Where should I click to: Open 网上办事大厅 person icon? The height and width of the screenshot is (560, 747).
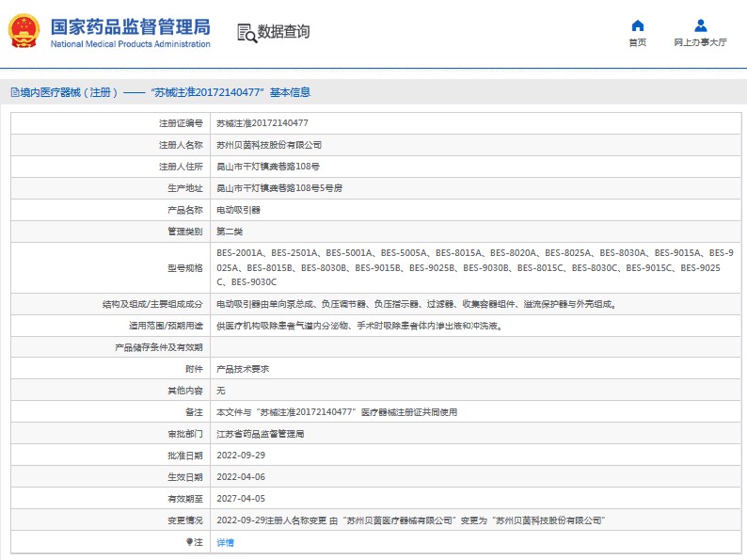(x=700, y=25)
